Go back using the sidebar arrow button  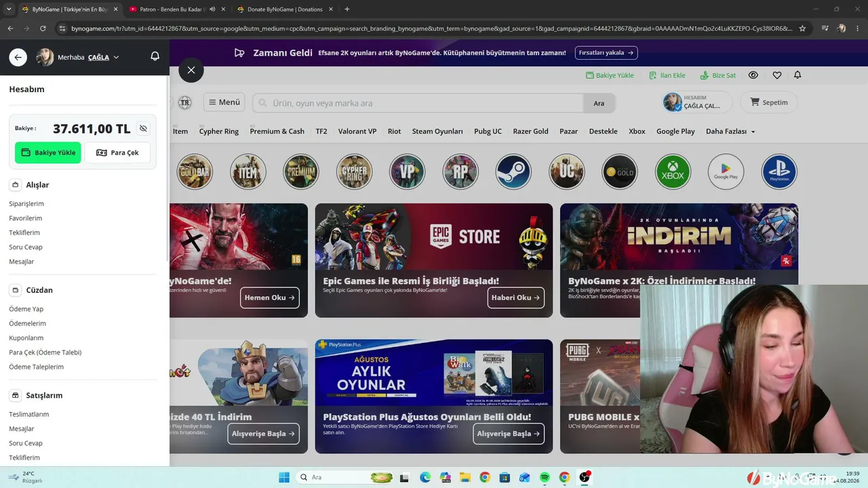[18, 58]
